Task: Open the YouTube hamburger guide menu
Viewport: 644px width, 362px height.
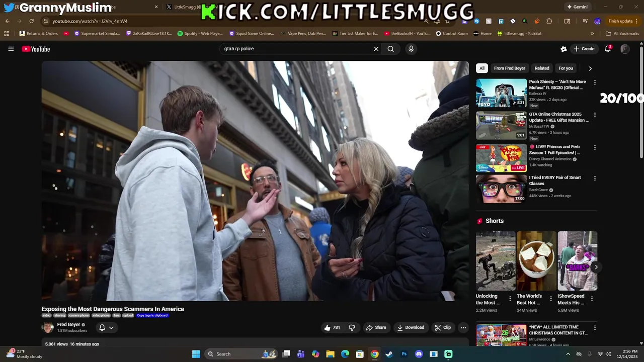Action: (11, 49)
